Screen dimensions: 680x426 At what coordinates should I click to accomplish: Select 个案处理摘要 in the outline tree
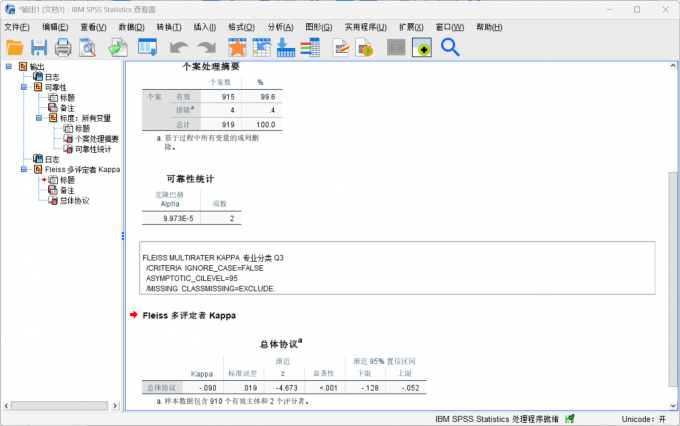coord(96,139)
